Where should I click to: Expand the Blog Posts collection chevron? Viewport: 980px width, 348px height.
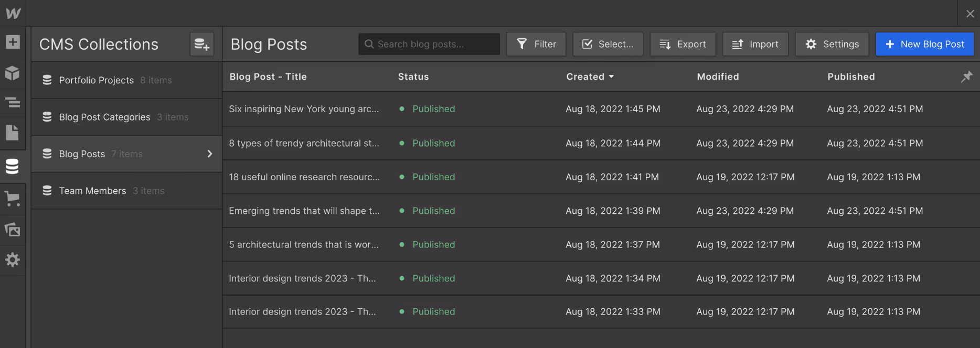[210, 154]
